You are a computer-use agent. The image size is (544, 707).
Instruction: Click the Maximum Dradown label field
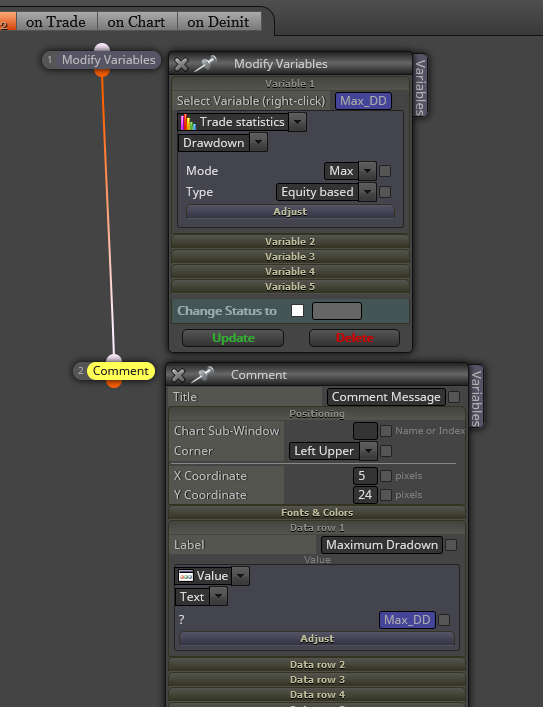[x=382, y=545]
